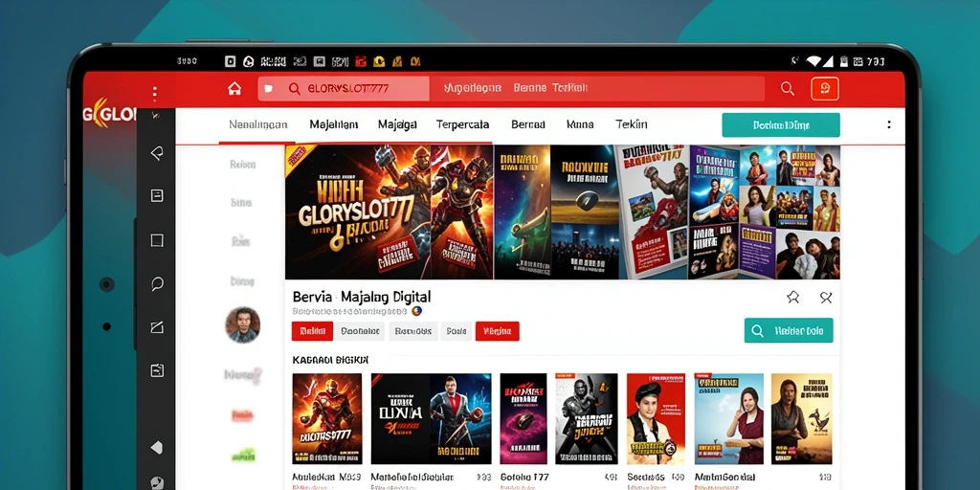Image resolution: width=980 pixels, height=490 pixels.
Task: Click the gray Sasla chip button
Action: 457,331
